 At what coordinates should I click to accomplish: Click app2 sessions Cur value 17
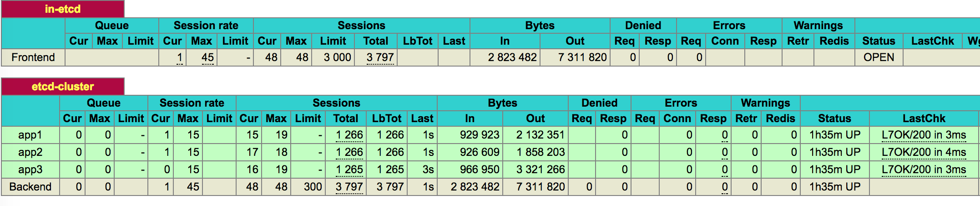(x=253, y=152)
